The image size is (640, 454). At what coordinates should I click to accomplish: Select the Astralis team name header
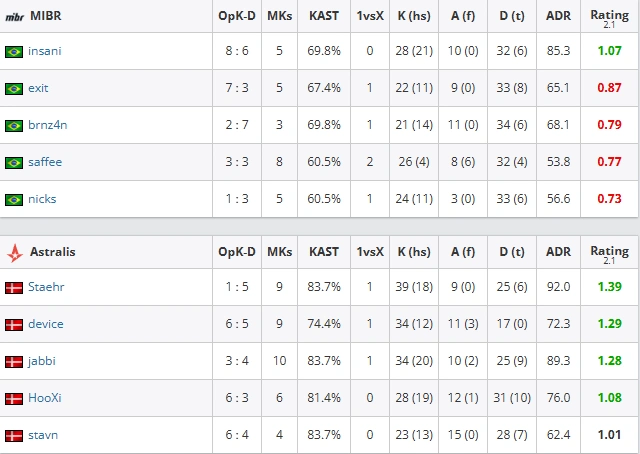53,252
